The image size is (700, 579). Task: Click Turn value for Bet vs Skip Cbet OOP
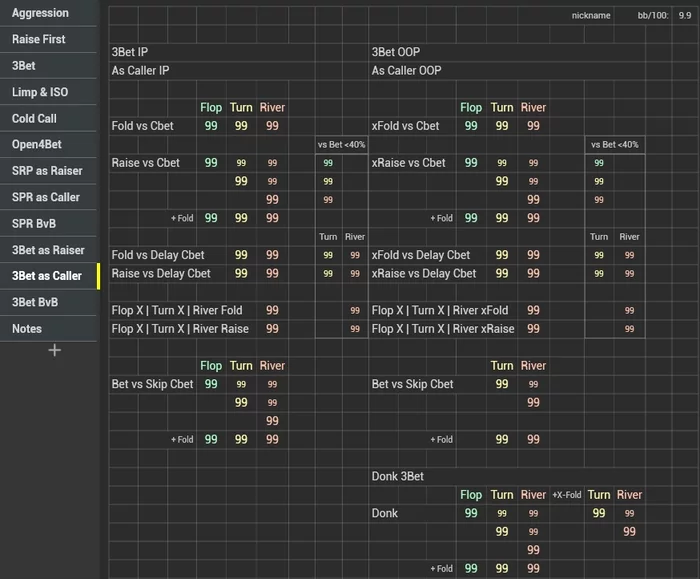pyautogui.click(x=502, y=384)
